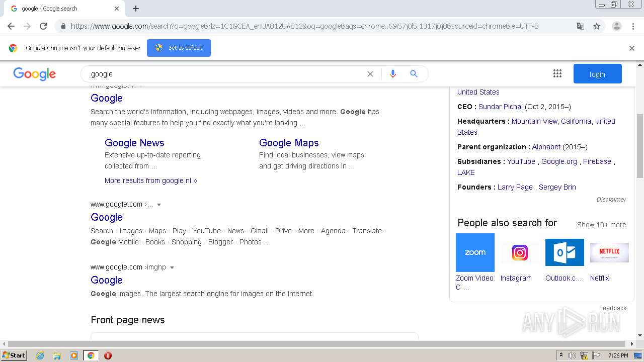Open the Larry Page founder link

click(x=515, y=187)
